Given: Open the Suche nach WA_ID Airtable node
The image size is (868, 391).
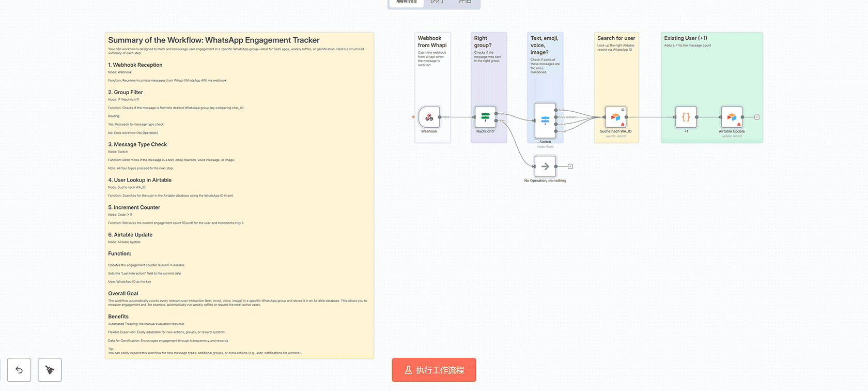Looking at the screenshot, I should [x=615, y=117].
